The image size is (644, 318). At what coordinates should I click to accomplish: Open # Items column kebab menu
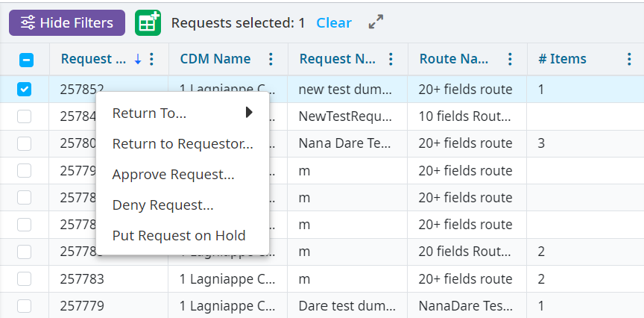tap(630, 59)
